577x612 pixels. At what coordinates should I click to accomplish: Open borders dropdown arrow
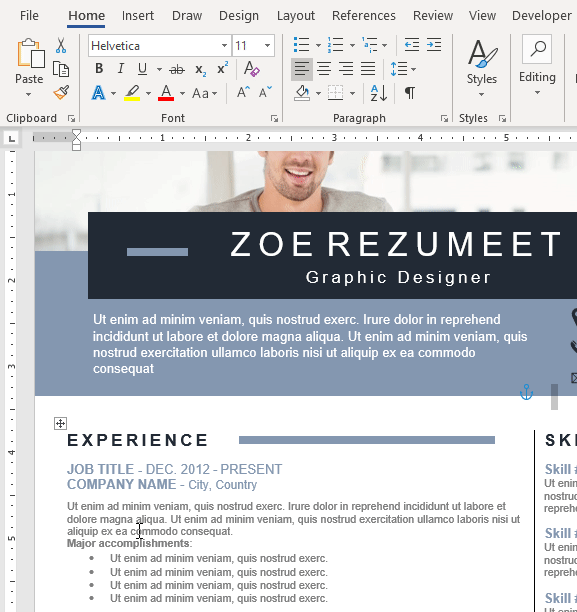(352, 93)
